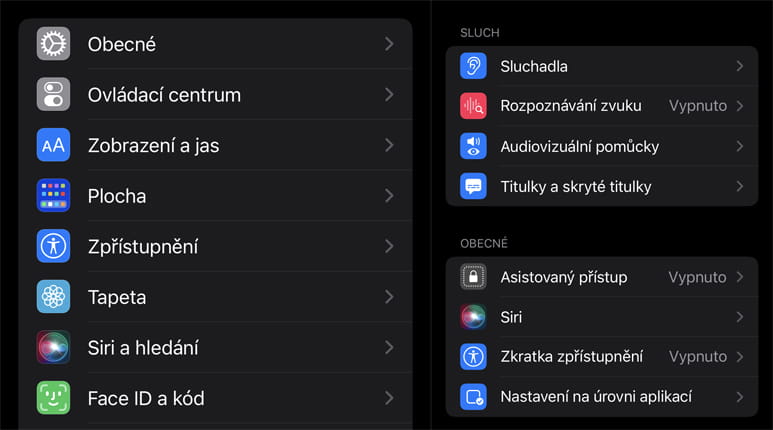Screen dimensions: 773x430
Task: Click the Rozpoznávání zvuku waveform icon
Action: pyautogui.click(x=473, y=106)
